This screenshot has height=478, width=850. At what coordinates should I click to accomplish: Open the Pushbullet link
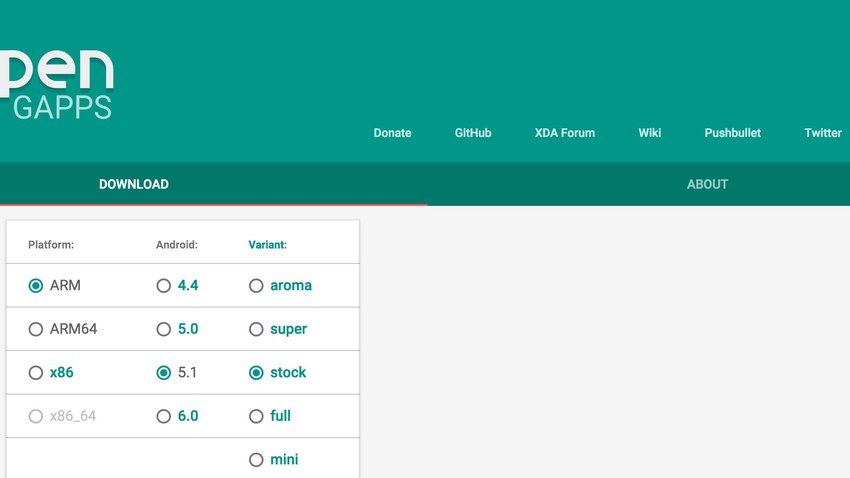tap(732, 133)
